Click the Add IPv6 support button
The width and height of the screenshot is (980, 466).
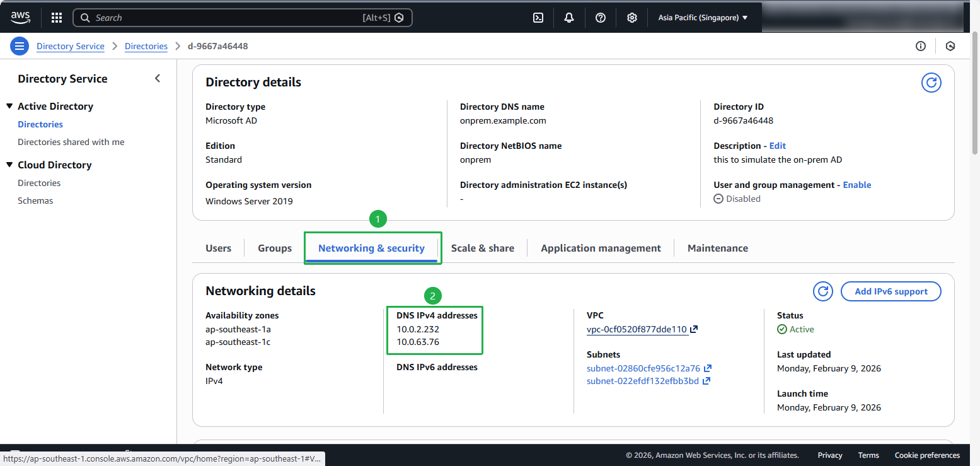pyautogui.click(x=891, y=291)
